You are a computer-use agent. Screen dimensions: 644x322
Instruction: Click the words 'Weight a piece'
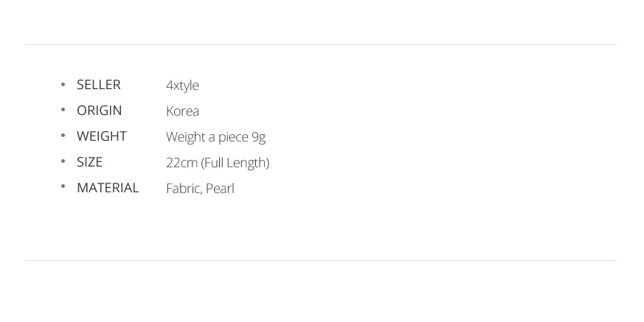[207, 137]
